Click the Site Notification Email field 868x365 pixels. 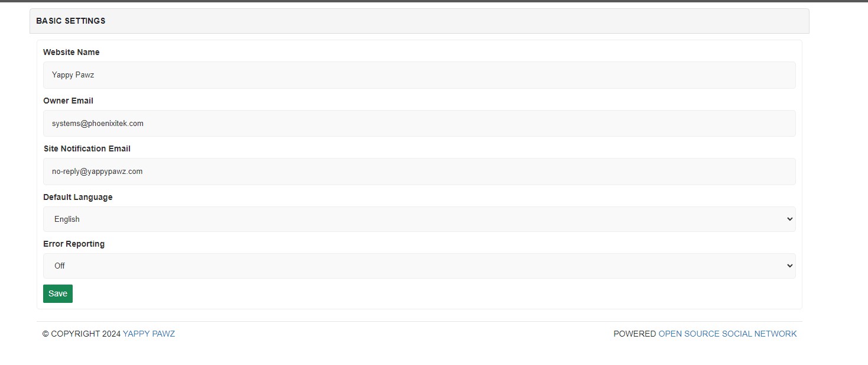coord(419,172)
